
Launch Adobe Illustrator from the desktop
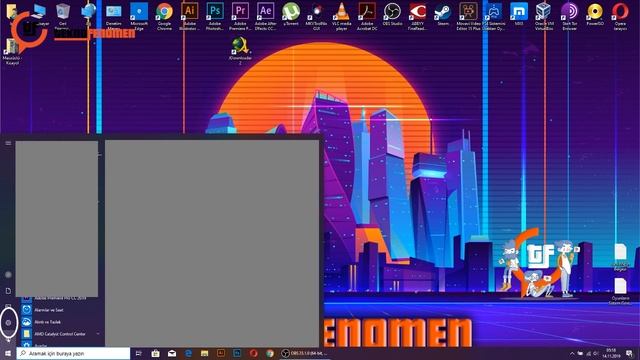tap(189, 16)
